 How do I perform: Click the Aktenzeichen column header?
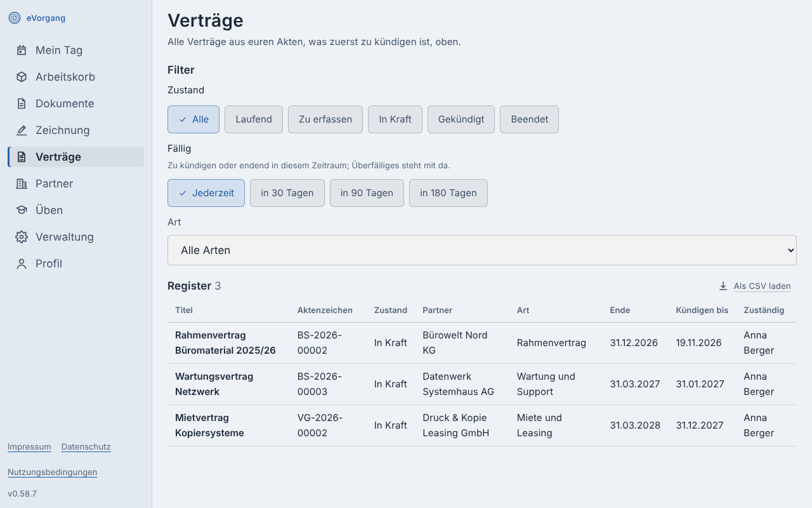(325, 311)
